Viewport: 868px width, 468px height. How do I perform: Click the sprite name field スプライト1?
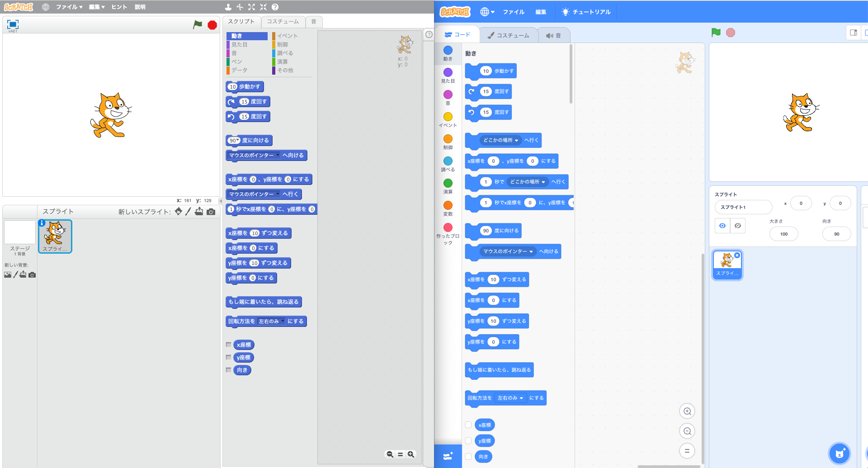743,207
